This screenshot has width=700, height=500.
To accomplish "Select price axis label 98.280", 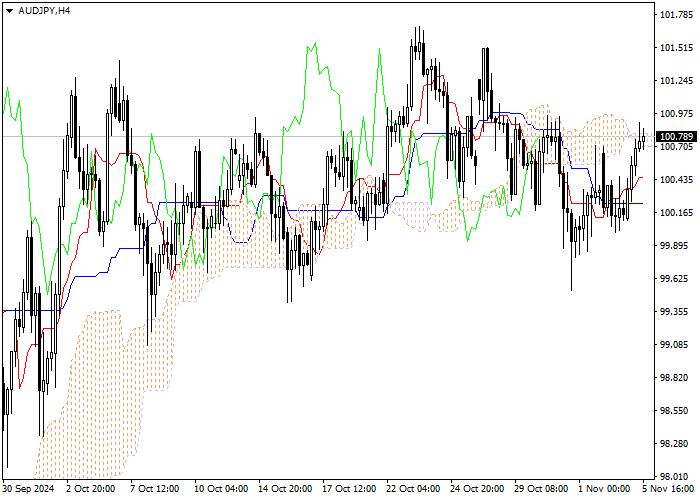I will tap(676, 444).
